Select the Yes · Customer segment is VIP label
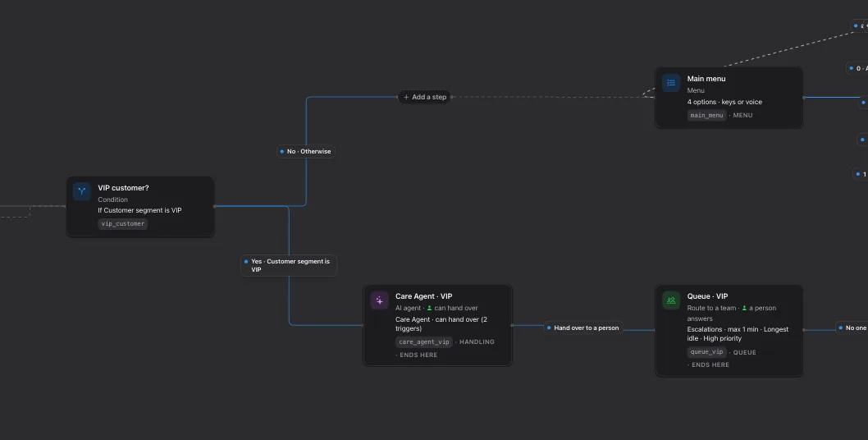Image resolution: width=868 pixels, height=440 pixels. click(289, 265)
